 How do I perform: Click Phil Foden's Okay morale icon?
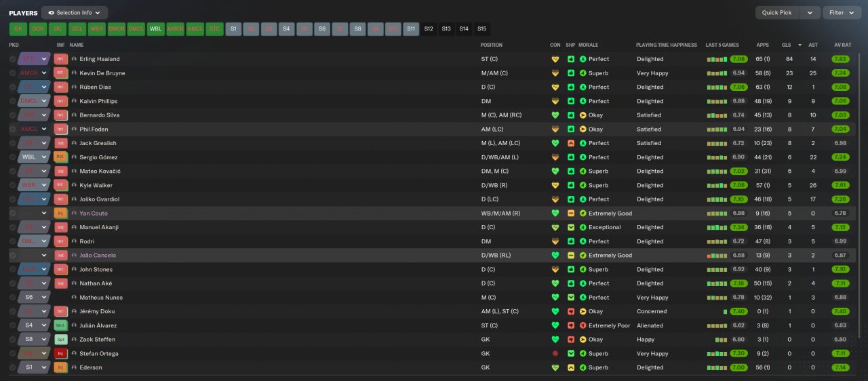tap(583, 129)
